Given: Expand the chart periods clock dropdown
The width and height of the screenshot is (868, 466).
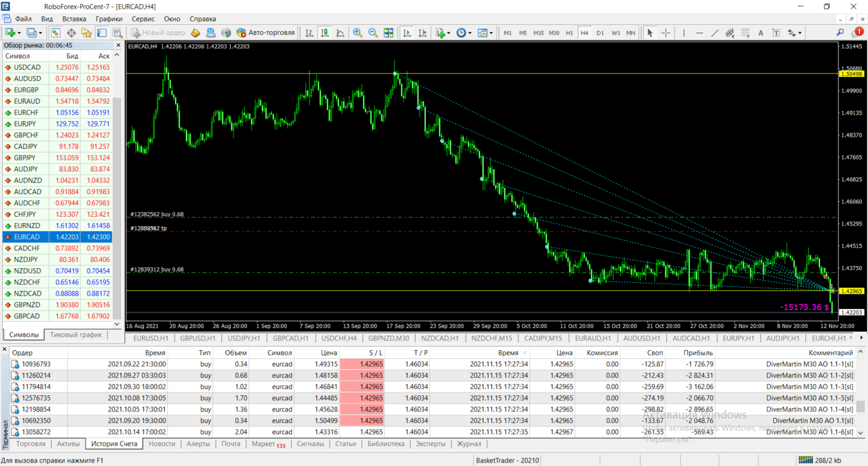Looking at the screenshot, I should [469, 32].
